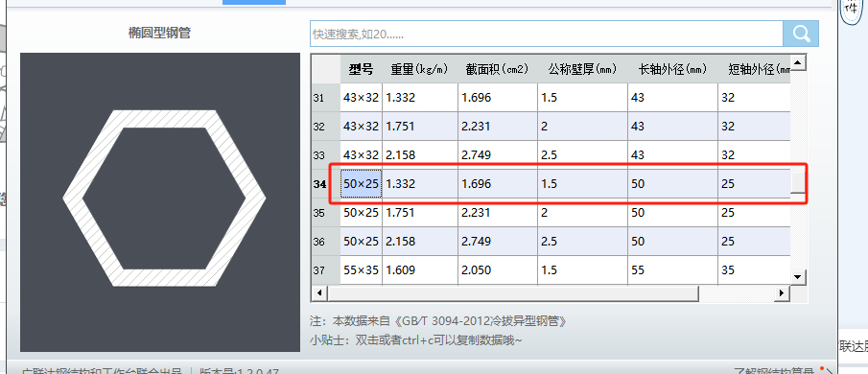868x374 pixels.
Task: Select the 50×25 cell in row 34
Action: tap(361, 184)
